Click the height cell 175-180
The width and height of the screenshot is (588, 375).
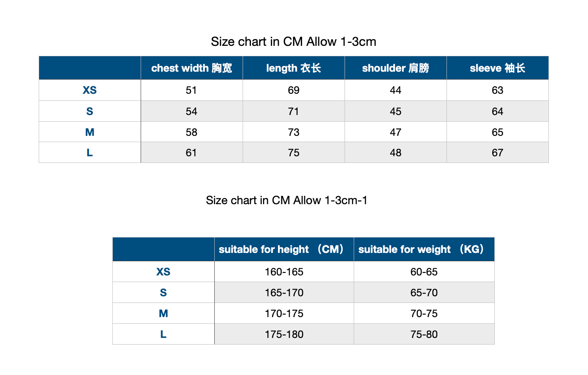click(x=284, y=334)
